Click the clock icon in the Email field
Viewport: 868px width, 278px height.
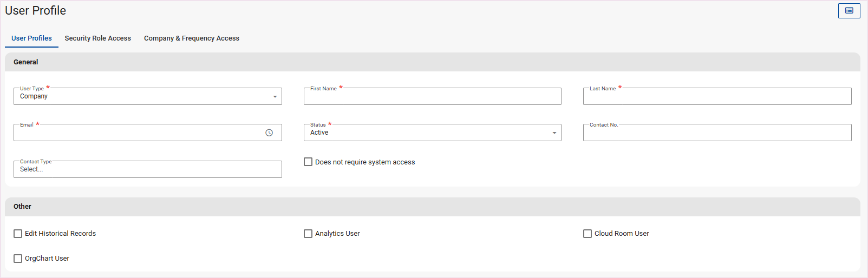(x=269, y=133)
